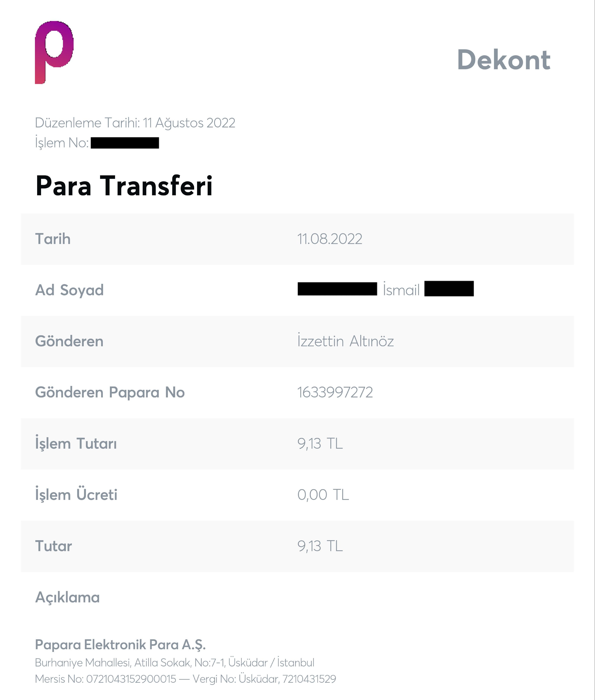Click the Ad Soyad label
595x700 pixels.
pos(70,290)
